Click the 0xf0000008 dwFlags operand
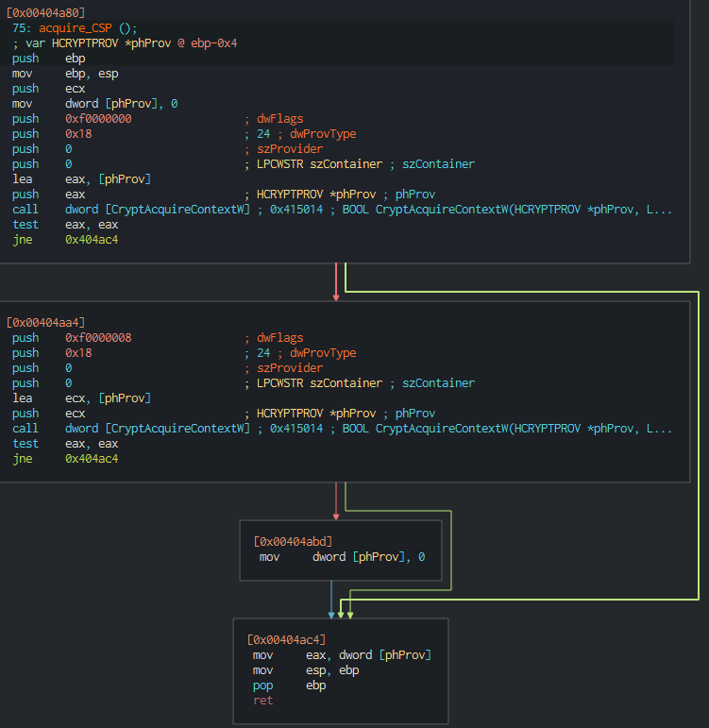 (98, 338)
